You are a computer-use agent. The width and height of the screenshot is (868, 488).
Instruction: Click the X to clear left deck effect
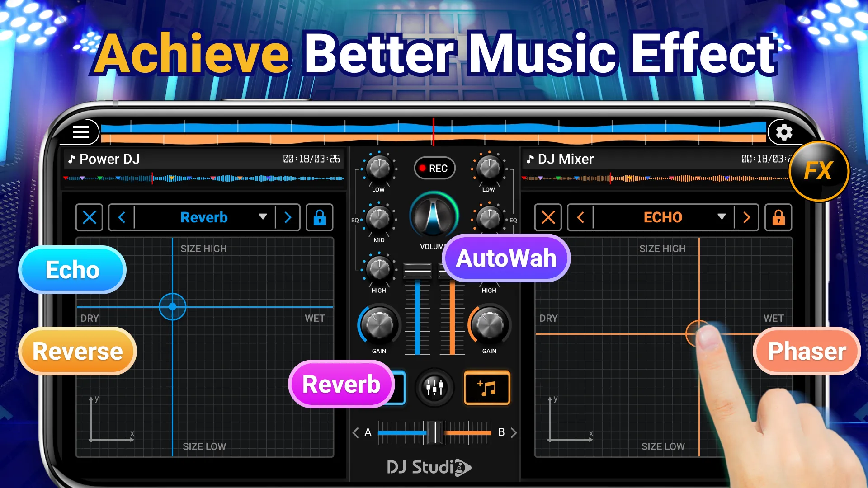coord(90,217)
